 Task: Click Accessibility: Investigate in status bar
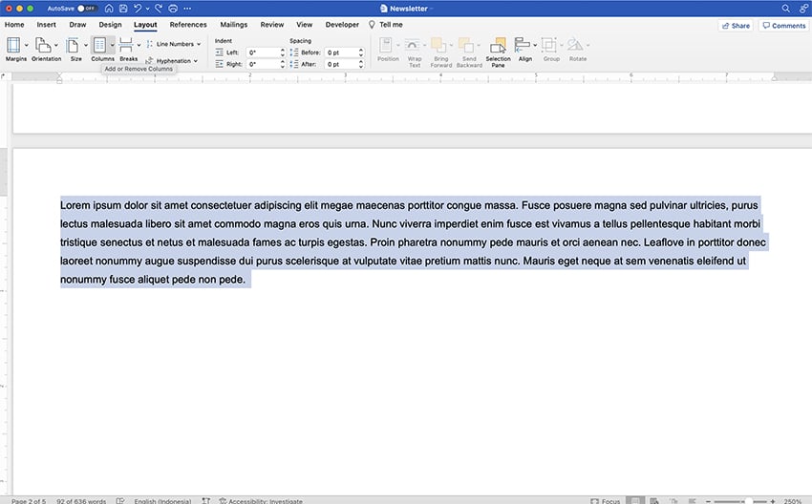click(x=261, y=501)
